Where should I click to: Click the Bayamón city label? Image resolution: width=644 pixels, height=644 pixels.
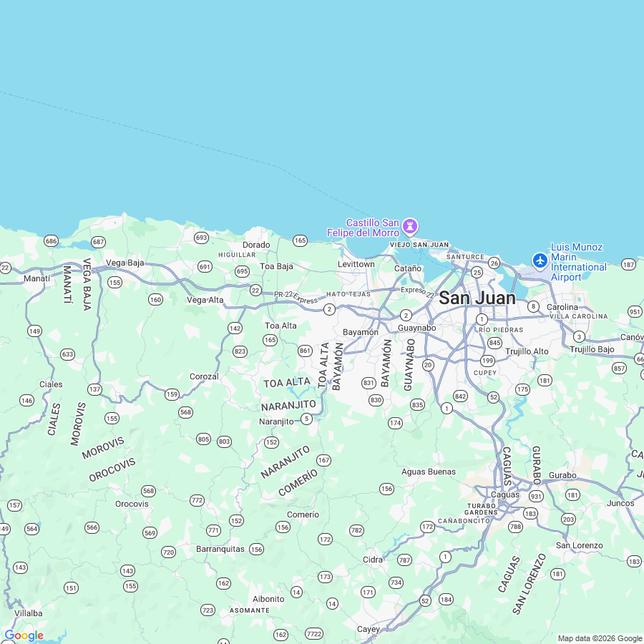[361, 332]
